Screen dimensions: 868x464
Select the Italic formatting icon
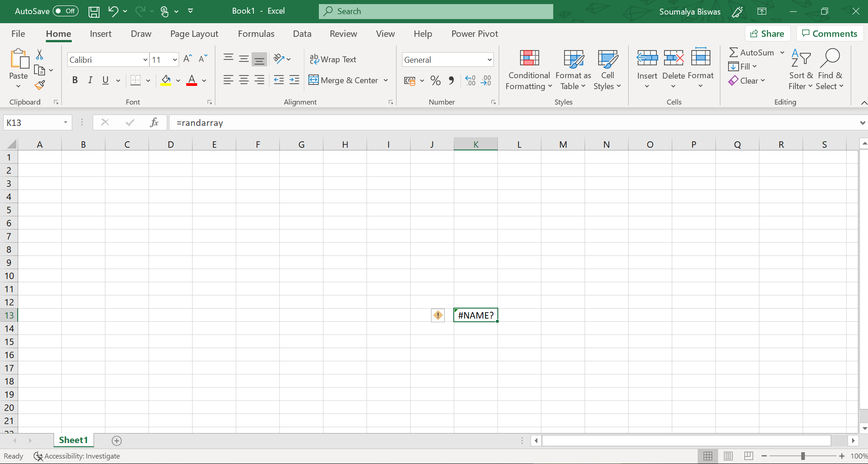click(90, 80)
